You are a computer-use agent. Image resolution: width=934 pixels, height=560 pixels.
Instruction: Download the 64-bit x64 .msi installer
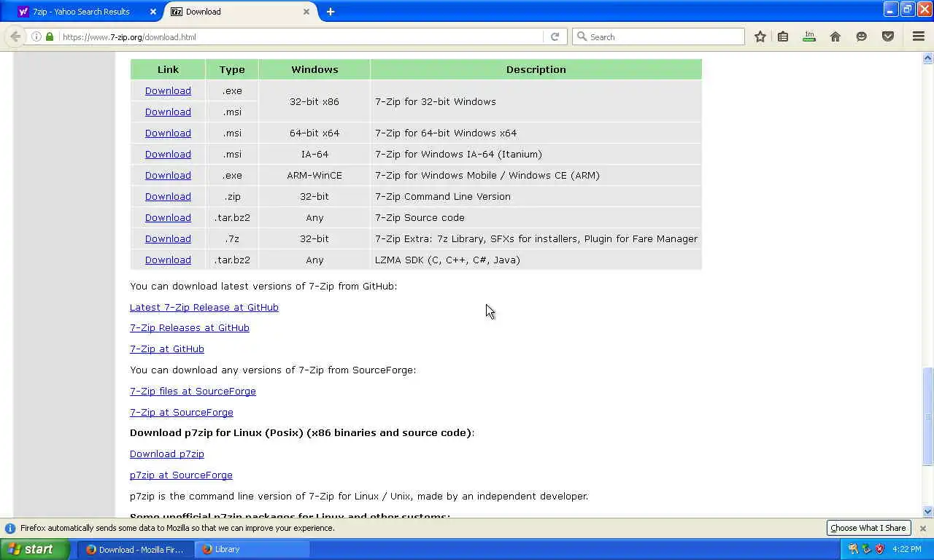point(168,133)
